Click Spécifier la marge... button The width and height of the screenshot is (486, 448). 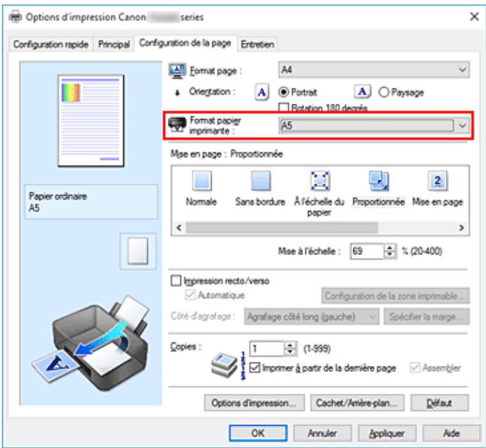click(x=427, y=317)
